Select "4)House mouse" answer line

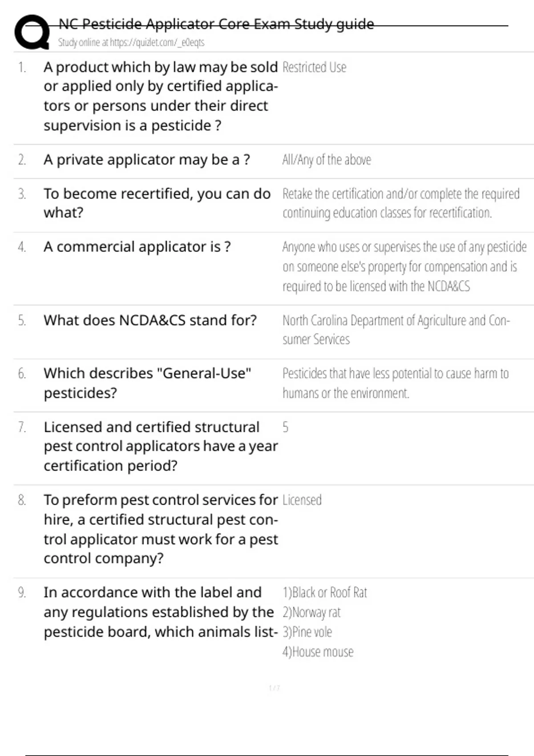[318, 652]
